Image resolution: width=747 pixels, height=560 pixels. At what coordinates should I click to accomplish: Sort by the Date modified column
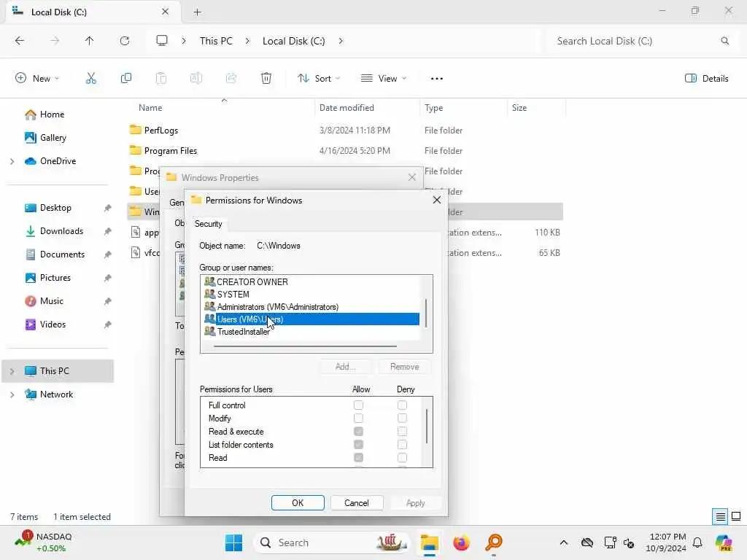[x=347, y=108]
